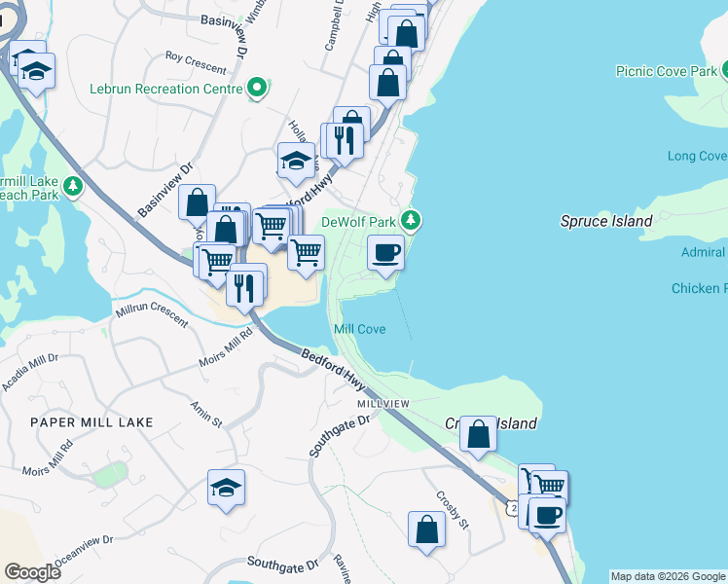This screenshot has width=728, height=584.
Task: Select the Crosby St street label
Action: [x=453, y=510]
